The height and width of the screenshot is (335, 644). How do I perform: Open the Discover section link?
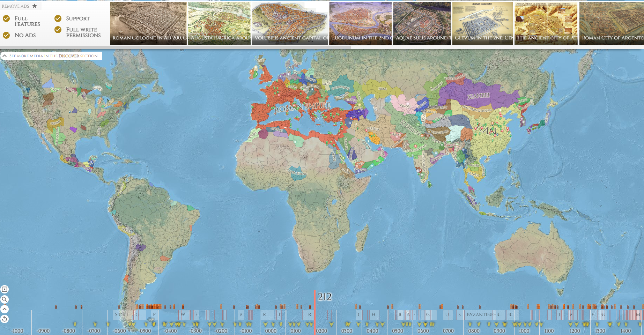69,56
